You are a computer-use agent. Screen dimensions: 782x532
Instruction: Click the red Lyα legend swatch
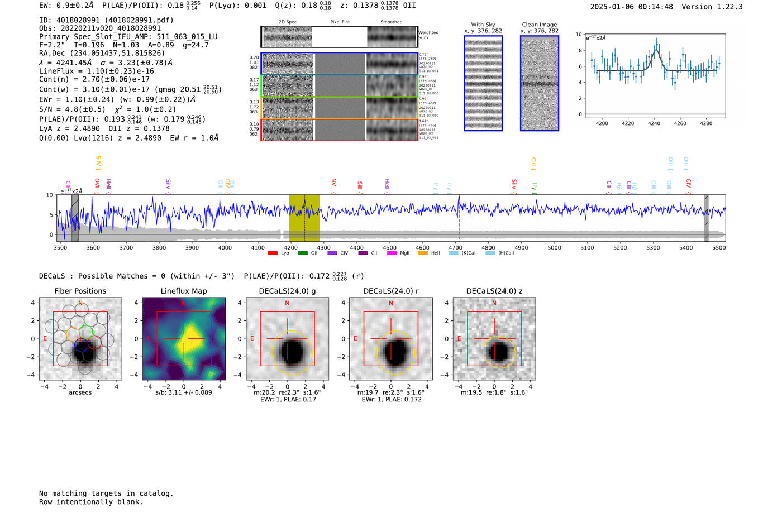coord(273,253)
